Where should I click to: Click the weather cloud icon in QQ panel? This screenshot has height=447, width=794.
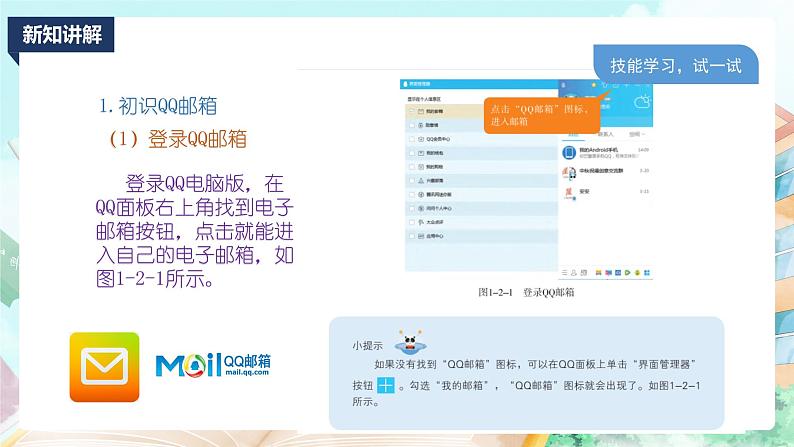click(x=641, y=101)
